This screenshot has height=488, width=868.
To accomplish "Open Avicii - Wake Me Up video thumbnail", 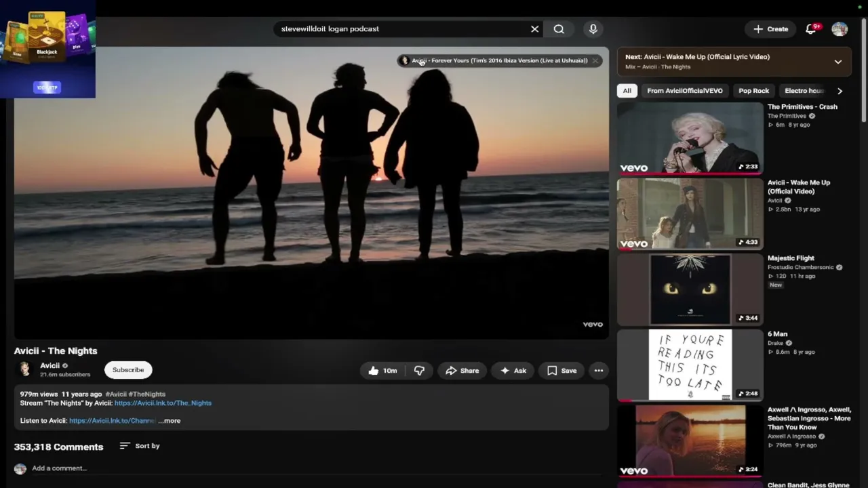I will pyautogui.click(x=690, y=214).
